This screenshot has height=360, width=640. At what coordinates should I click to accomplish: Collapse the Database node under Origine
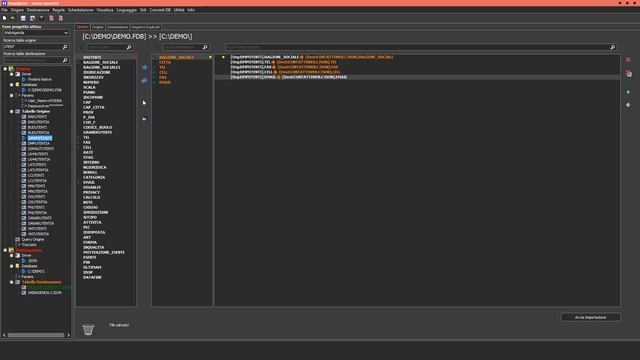click(12, 85)
